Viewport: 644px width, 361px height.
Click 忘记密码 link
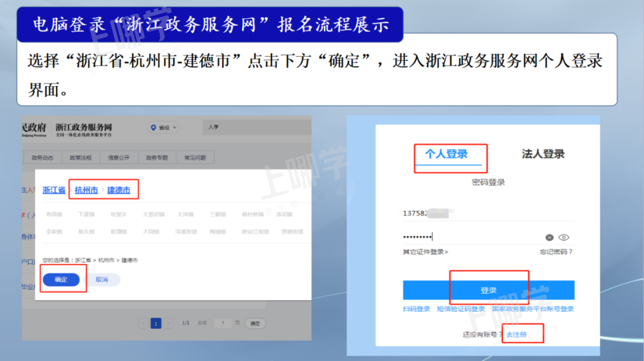click(556, 252)
